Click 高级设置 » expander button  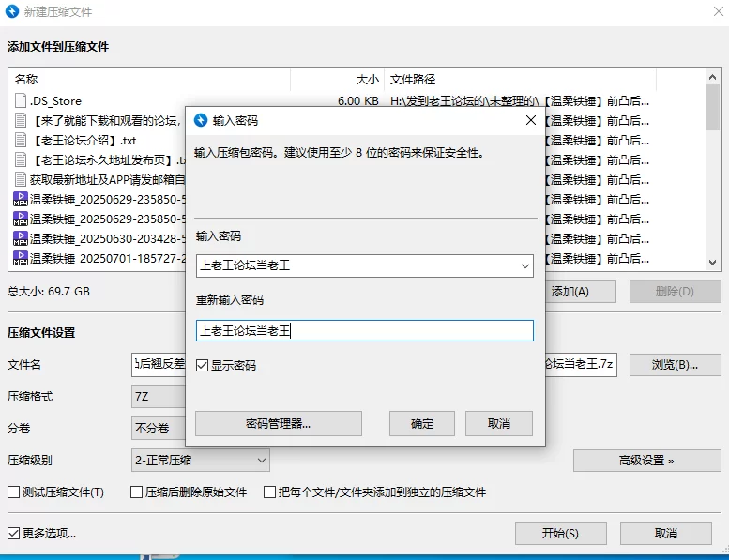(x=646, y=461)
